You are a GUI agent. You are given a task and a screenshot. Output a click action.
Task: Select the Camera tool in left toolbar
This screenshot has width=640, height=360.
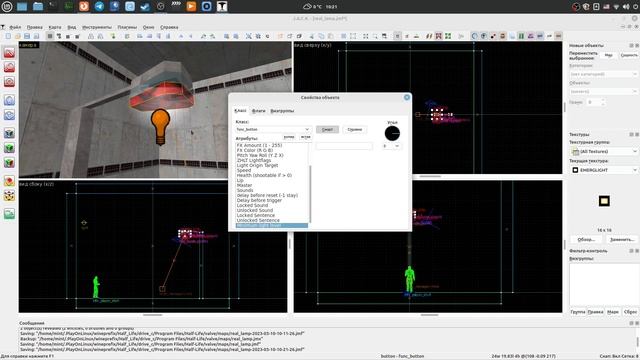coord(9,82)
